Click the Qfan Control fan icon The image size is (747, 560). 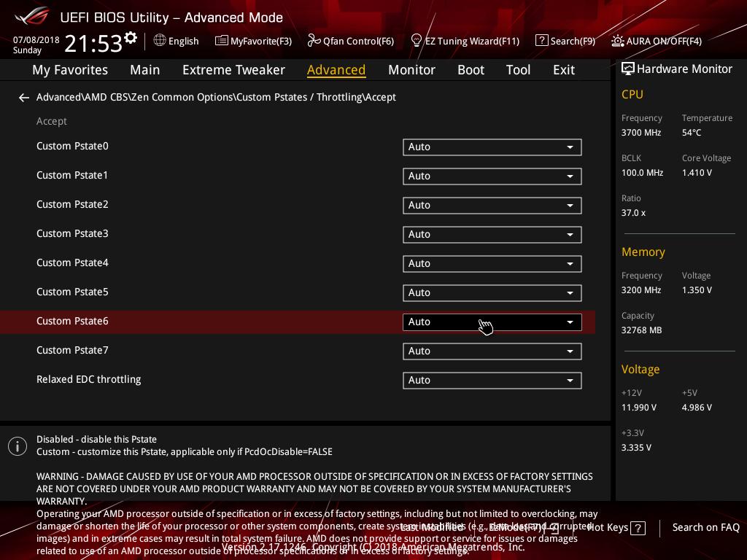314,41
